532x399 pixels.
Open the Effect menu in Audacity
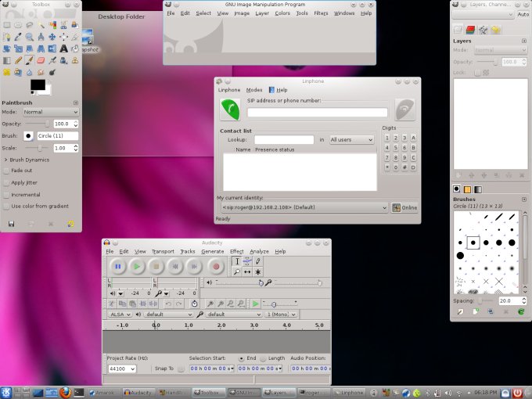(x=236, y=252)
